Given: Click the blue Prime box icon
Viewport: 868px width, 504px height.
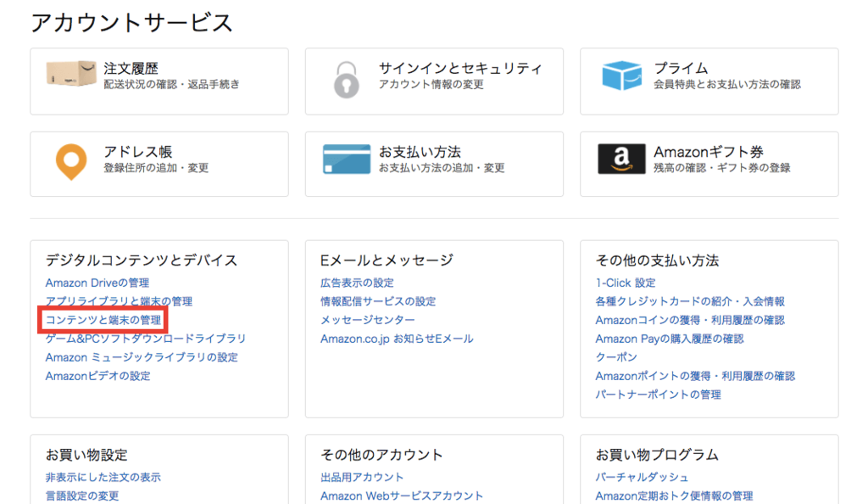Looking at the screenshot, I should [x=621, y=76].
